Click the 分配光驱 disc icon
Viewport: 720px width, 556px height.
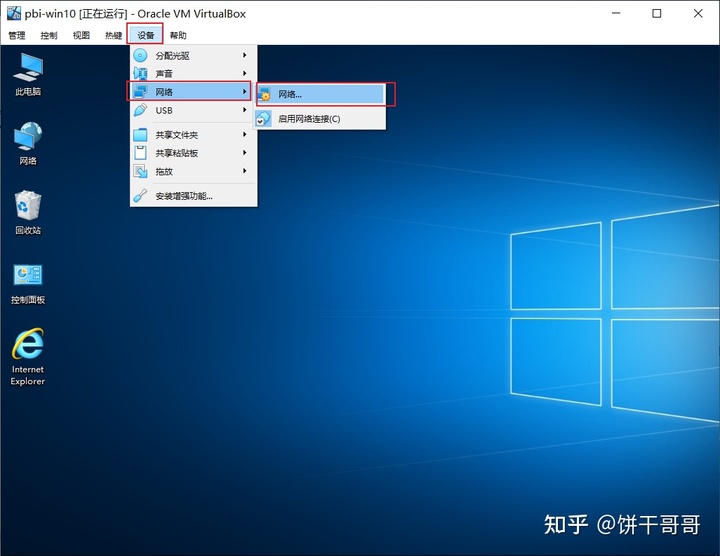pos(140,56)
